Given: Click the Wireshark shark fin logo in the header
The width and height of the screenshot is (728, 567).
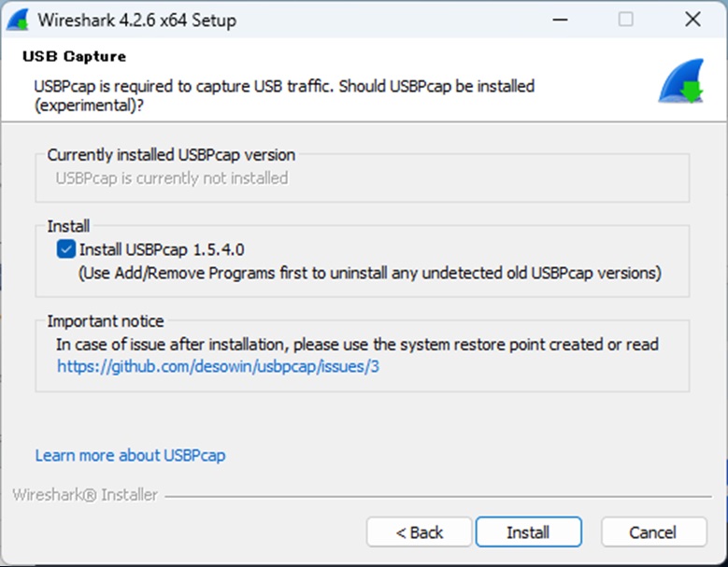Looking at the screenshot, I should (x=680, y=82).
